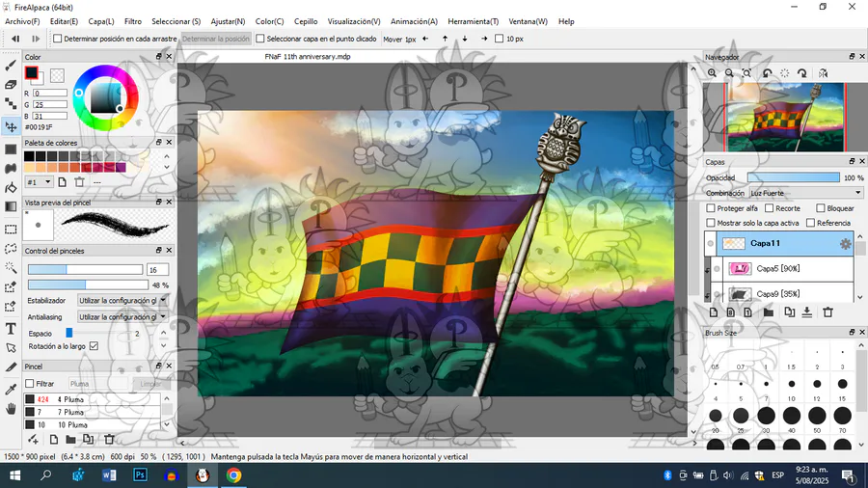
Task: Select the Hand pan tool
Action: [x=11, y=410]
